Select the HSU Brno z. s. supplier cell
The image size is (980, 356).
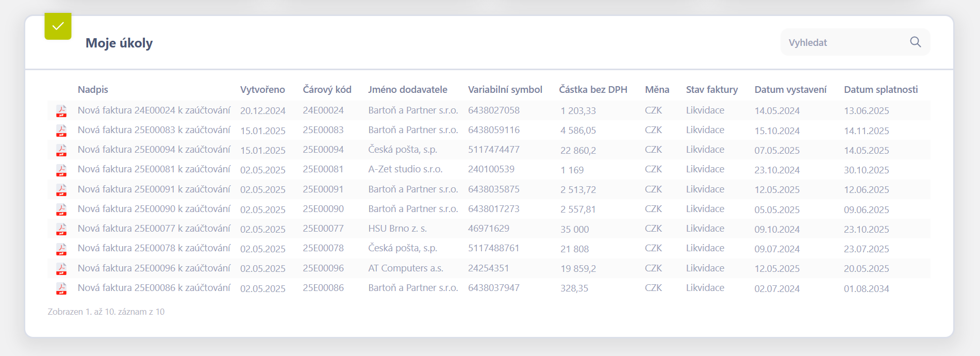click(397, 229)
